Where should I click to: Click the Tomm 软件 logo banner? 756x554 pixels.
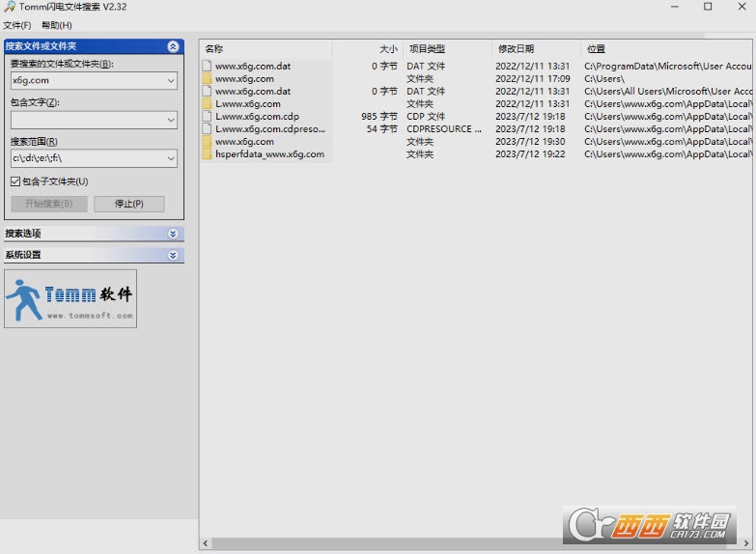coord(70,299)
